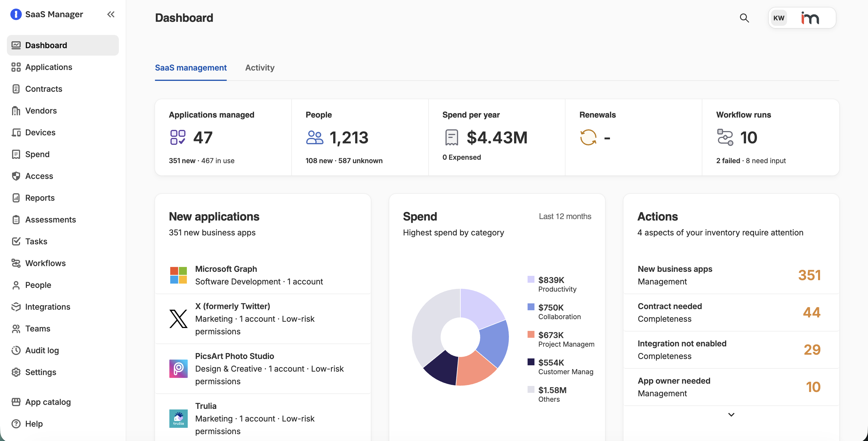Image resolution: width=868 pixels, height=441 pixels.
Task: Open the Integrations page
Action: pos(48,307)
